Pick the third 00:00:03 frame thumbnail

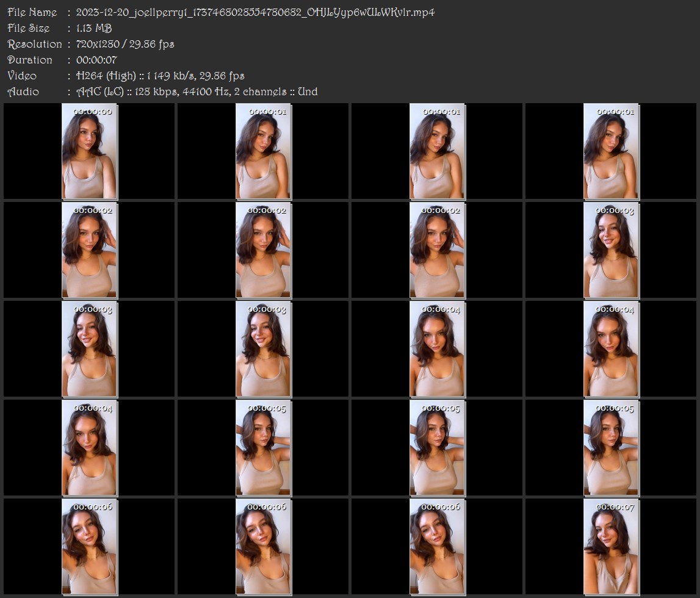[264, 349]
